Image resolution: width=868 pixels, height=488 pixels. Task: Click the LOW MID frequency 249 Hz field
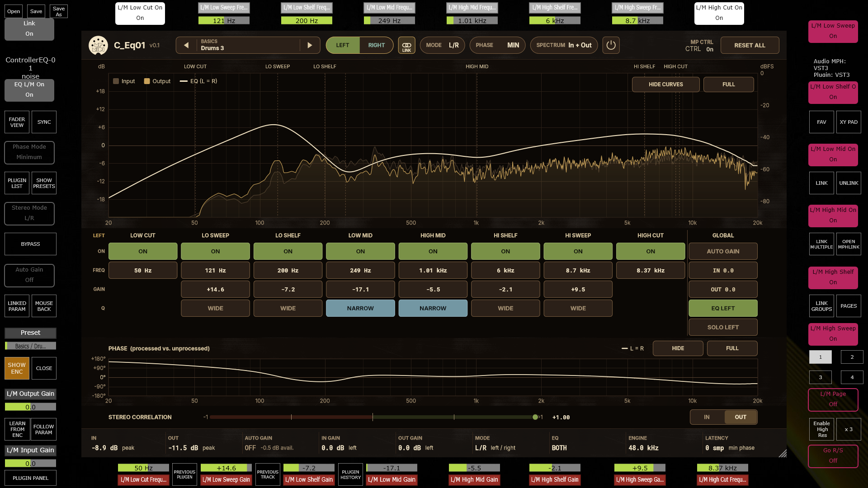360,270
